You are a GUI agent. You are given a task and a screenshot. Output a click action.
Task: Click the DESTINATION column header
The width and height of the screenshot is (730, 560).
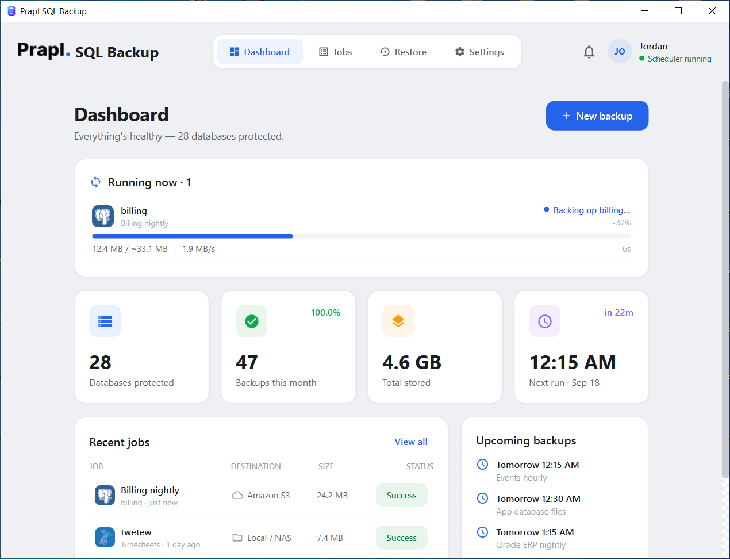(x=256, y=466)
